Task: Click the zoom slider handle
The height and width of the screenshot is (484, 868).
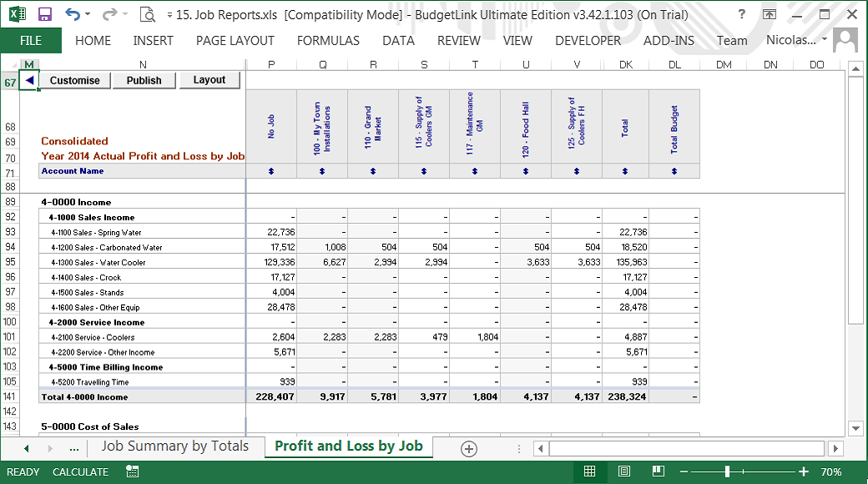Action: (x=728, y=471)
